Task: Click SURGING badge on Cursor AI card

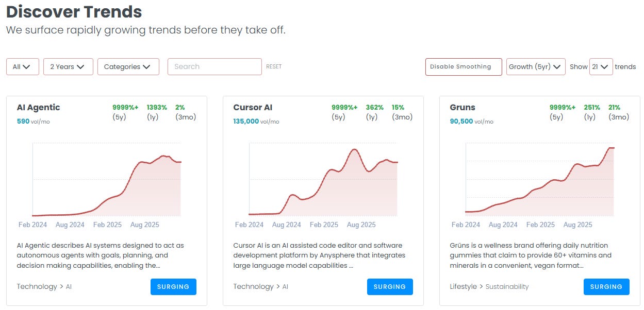Action: (390, 287)
